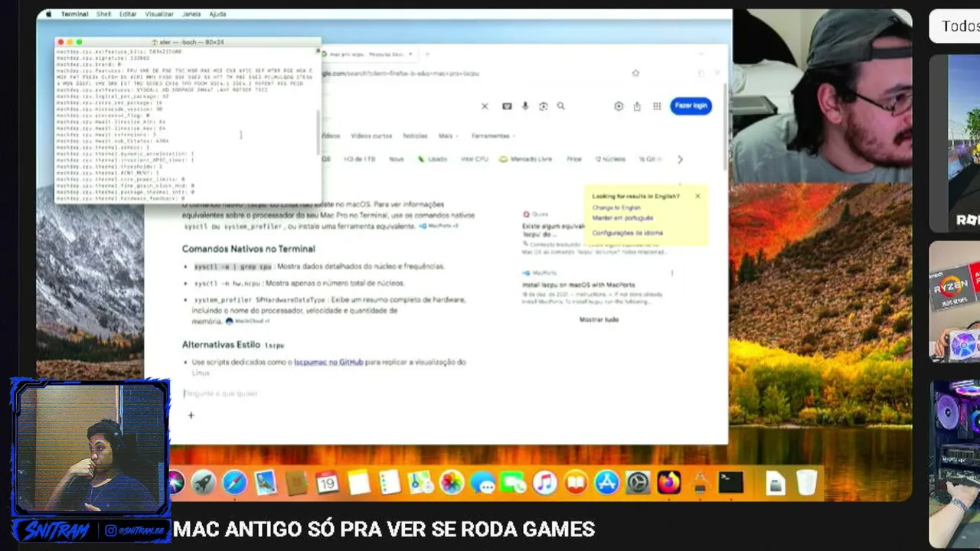Open Photos from the Dock
This screenshot has height=551, width=980.
(x=452, y=483)
